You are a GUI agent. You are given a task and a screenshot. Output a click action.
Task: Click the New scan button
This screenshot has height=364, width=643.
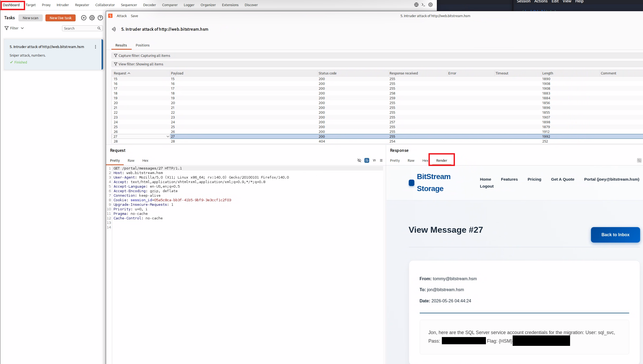tap(30, 18)
